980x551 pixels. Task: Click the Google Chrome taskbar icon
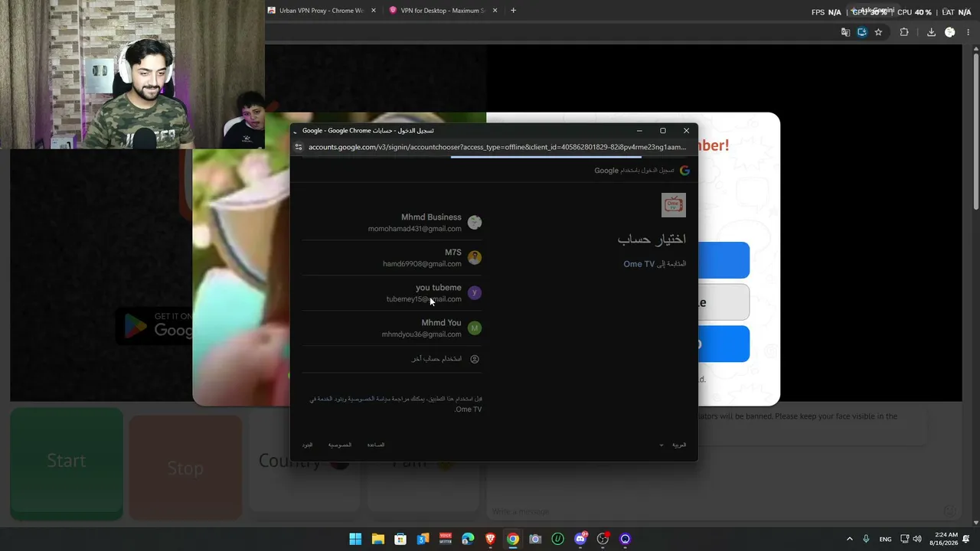coord(513,539)
